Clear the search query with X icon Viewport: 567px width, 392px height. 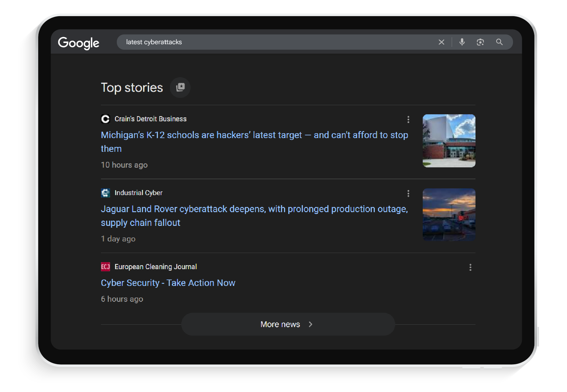coord(441,42)
